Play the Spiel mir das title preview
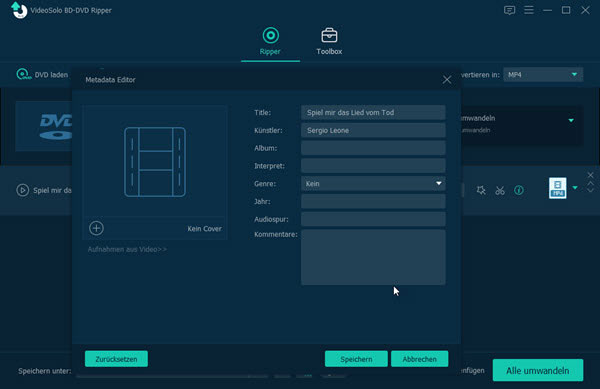Image resolution: width=600 pixels, height=389 pixels. pyautogui.click(x=23, y=190)
